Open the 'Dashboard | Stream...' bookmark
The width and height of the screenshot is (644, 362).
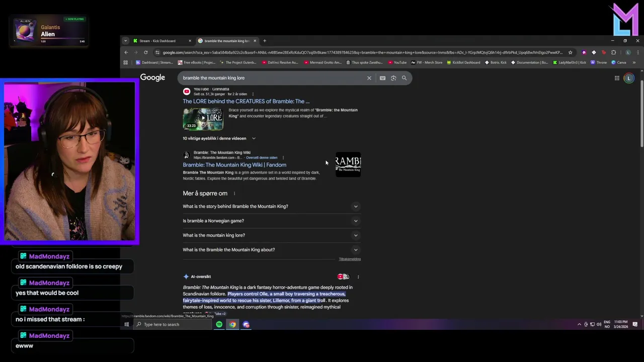click(x=154, y=62)
